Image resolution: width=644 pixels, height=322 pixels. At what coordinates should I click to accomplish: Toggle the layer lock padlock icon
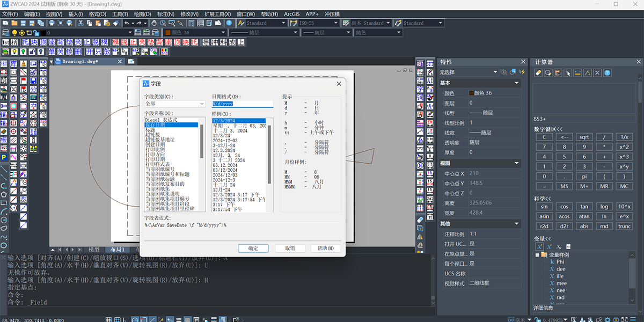[x=36, y=33]
